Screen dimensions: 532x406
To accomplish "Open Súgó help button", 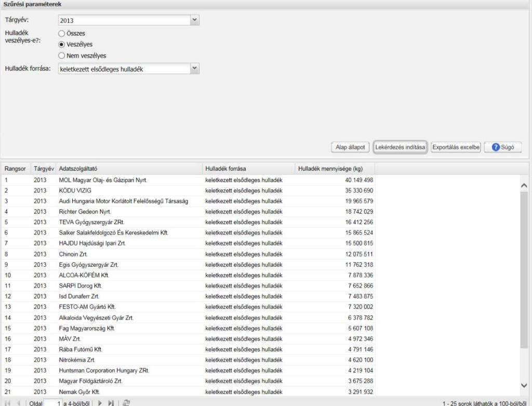I will (x=503, y=147).
